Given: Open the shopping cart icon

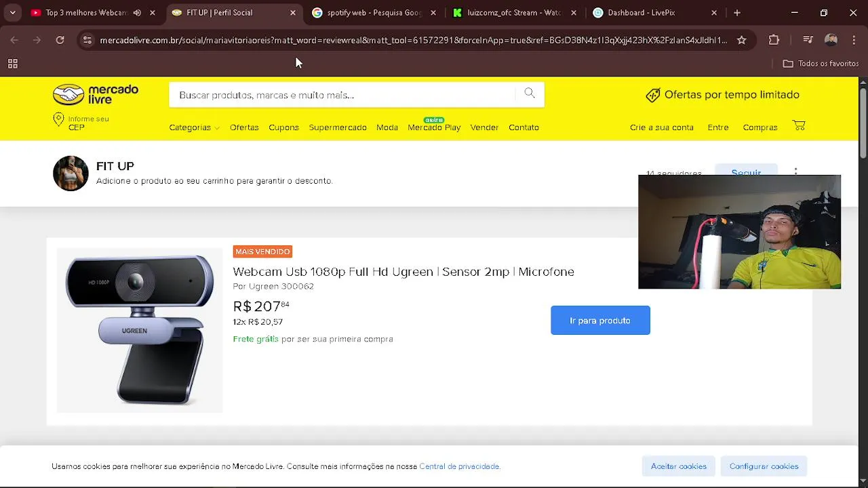Looking at the screenshot, I should point(799,126).
